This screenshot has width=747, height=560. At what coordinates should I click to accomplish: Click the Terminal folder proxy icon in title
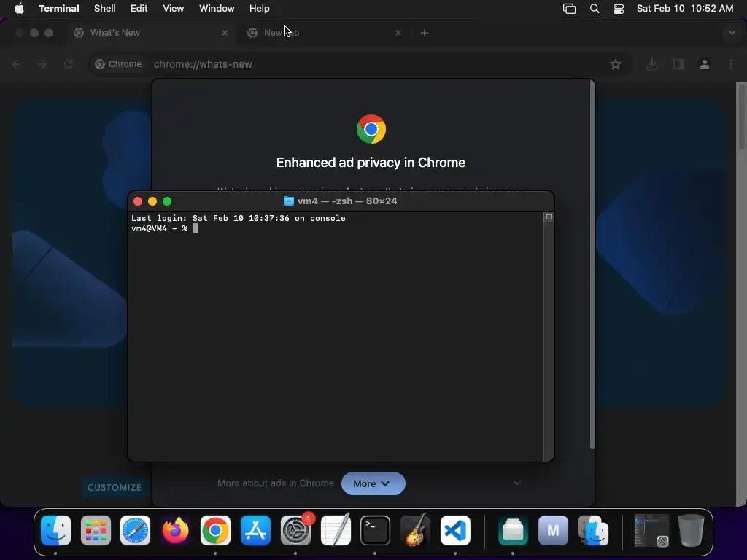click(x=289, y=201)
